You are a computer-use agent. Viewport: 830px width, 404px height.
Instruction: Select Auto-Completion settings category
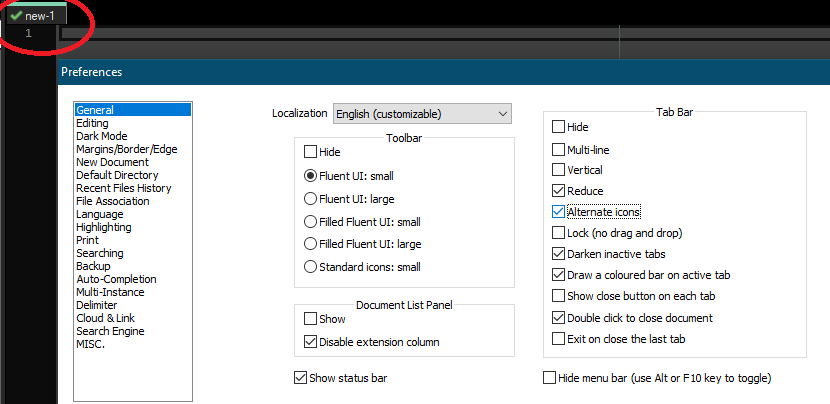click(116, 279)
